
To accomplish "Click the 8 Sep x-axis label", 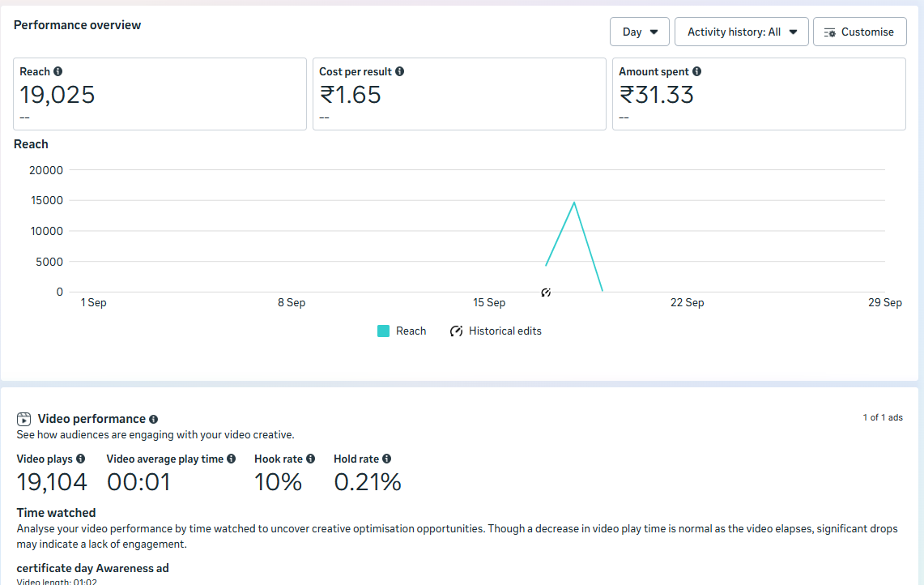I will coord(292,302).
